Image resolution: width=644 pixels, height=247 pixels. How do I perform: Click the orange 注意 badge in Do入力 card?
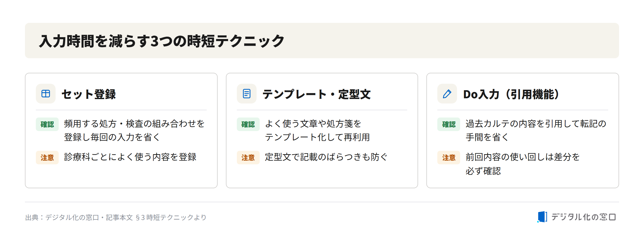[x=449, y=158]
